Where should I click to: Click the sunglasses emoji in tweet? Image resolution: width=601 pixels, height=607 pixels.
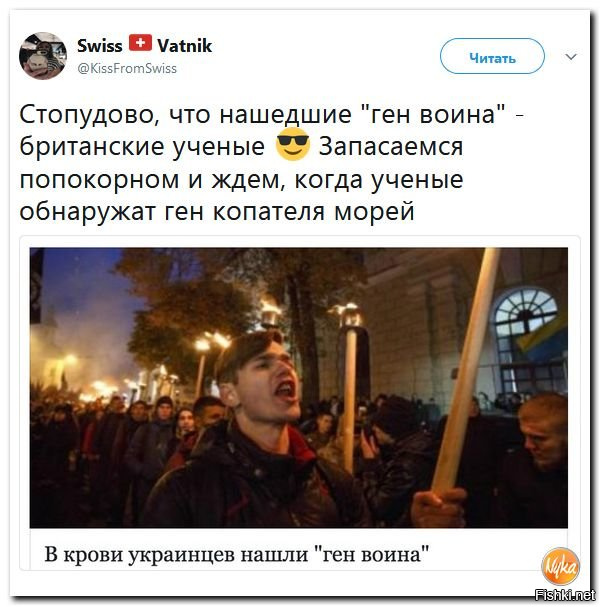click(293, 144)
